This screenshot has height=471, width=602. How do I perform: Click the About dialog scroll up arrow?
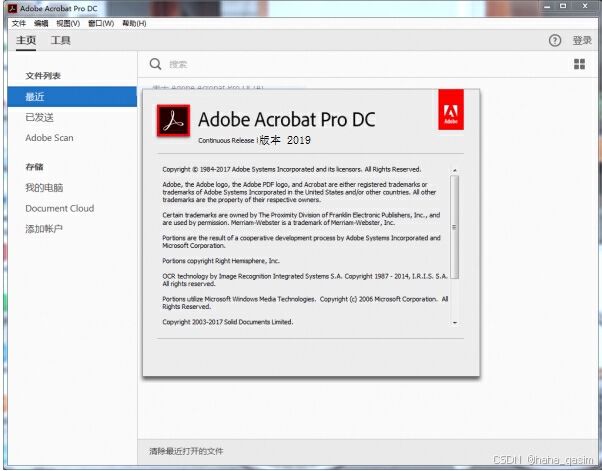coord(455,170)
